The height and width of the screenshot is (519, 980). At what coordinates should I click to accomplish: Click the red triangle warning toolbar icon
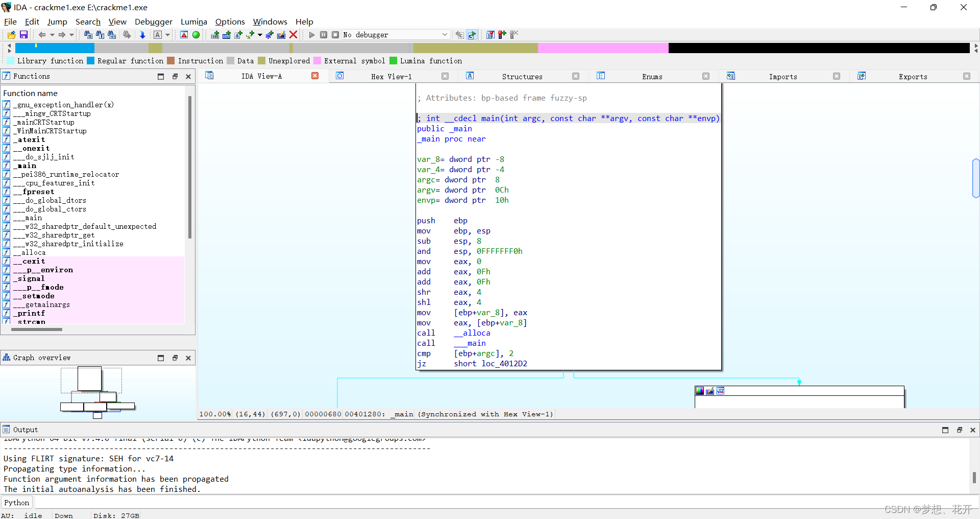tap(184, 35)
